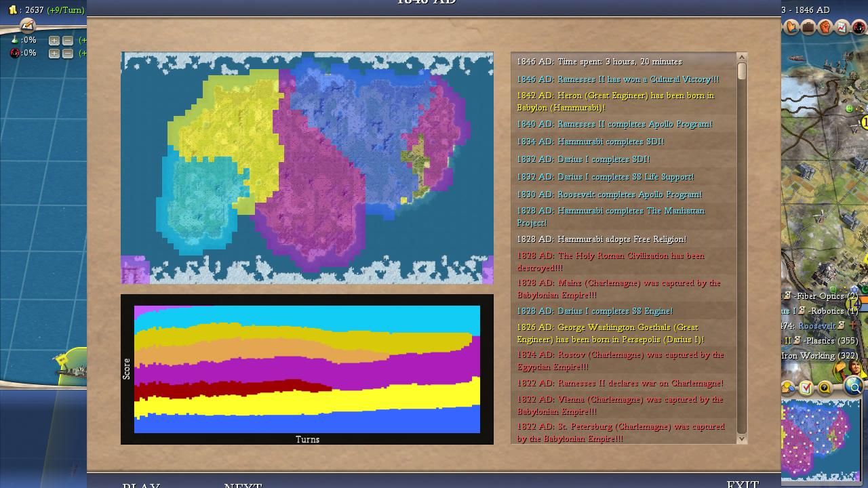Increase the research rate with plus
This screenshot has height=488, width=868.
tap(54, 40)
